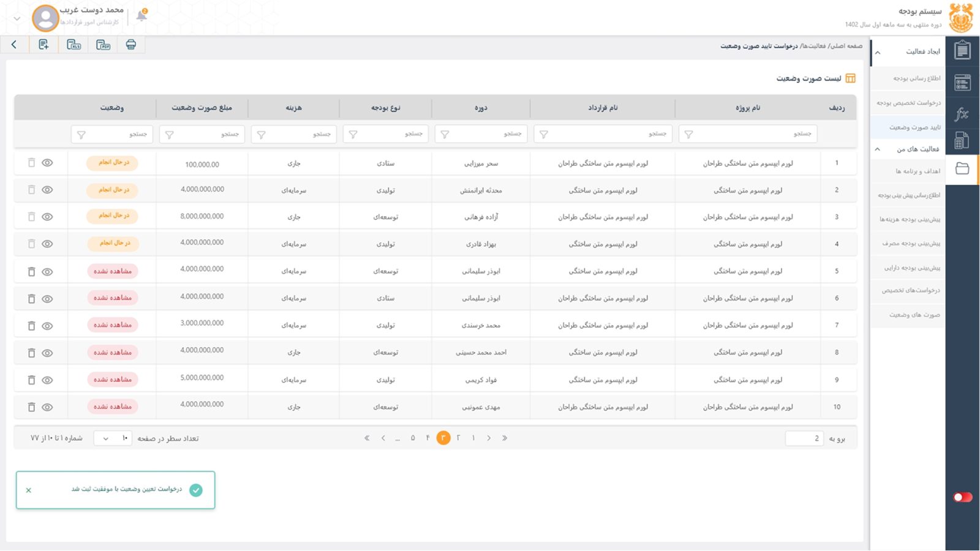The width and height of the screenshot is (980, 551).
Task: Click amount 8,000,000,000 in row 3
Action: [202, 216]
